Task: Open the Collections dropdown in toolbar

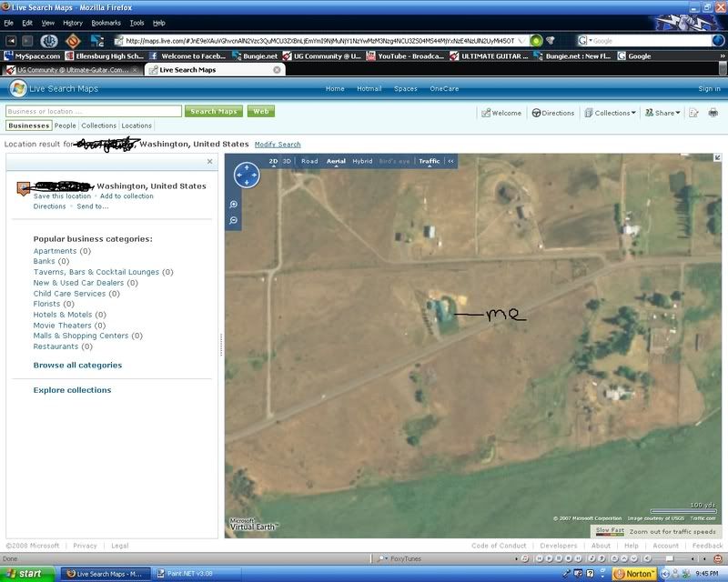Action: (610, 113)
